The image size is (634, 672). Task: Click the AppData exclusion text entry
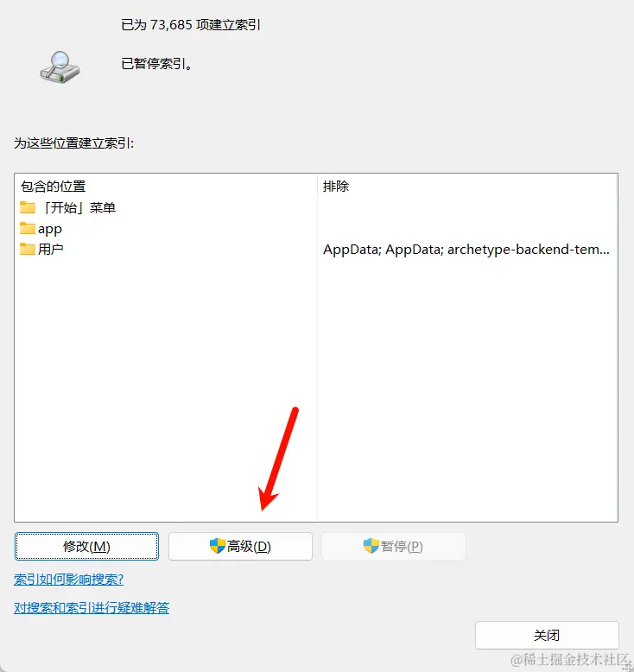pos(466,249)
